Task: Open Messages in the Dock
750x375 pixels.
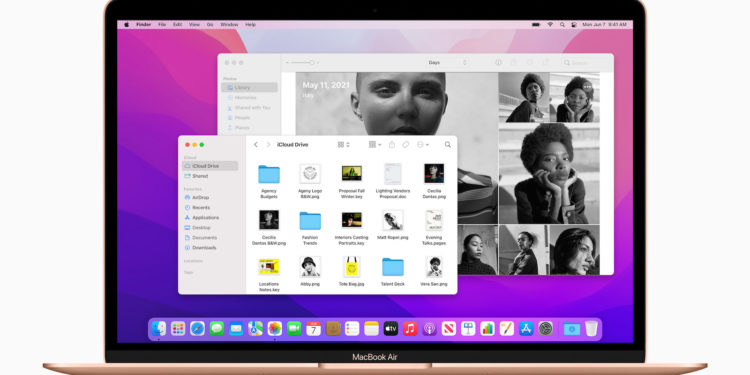Action: 217,329
